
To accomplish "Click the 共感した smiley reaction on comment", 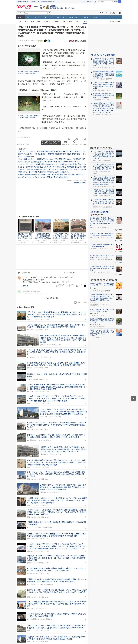I will (60, 286).
